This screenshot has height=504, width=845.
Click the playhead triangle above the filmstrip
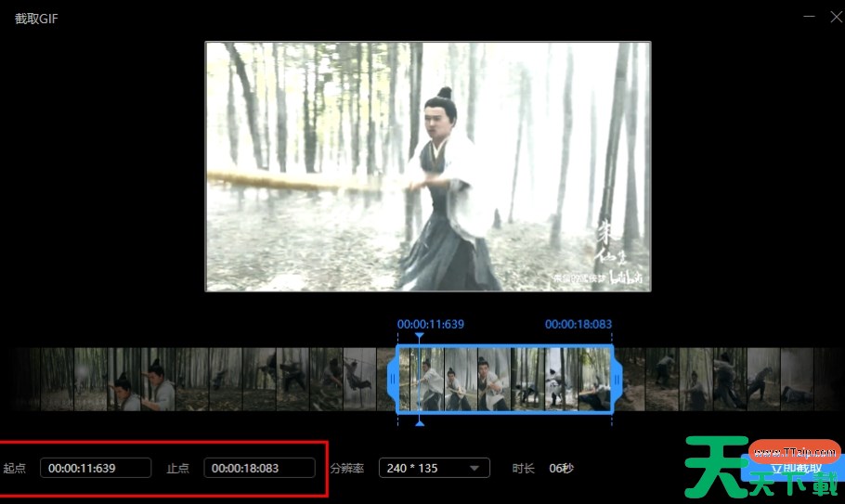(420, 336)
